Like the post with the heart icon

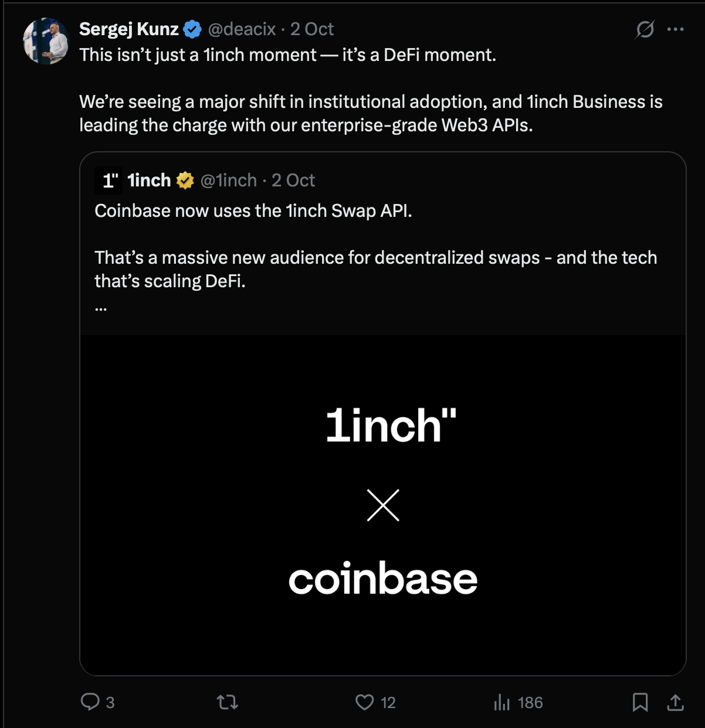364,702
